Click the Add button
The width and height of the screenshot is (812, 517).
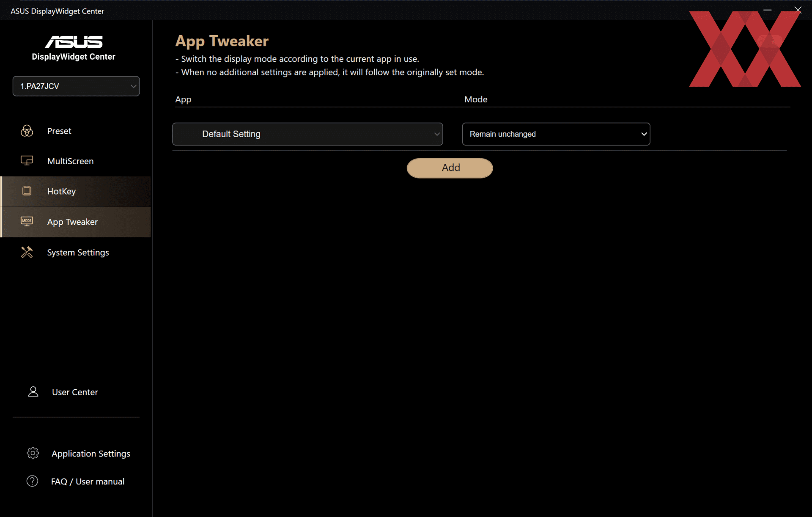pos(450,168)
